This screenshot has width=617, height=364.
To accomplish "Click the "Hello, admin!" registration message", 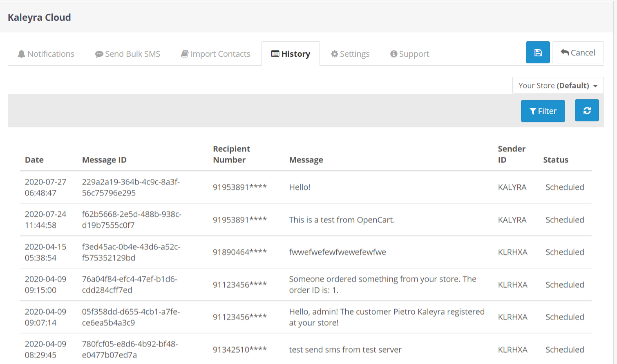I will [x=387, y=317].
